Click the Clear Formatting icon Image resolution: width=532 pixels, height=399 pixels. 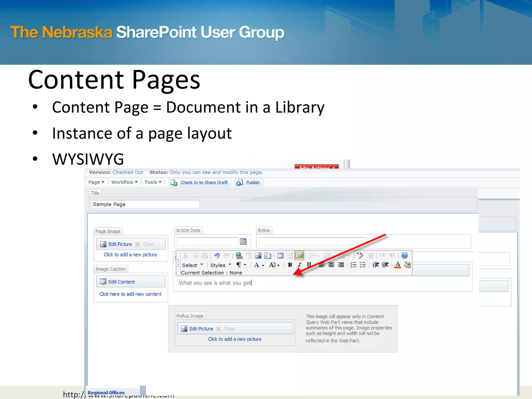coord(370,256)
